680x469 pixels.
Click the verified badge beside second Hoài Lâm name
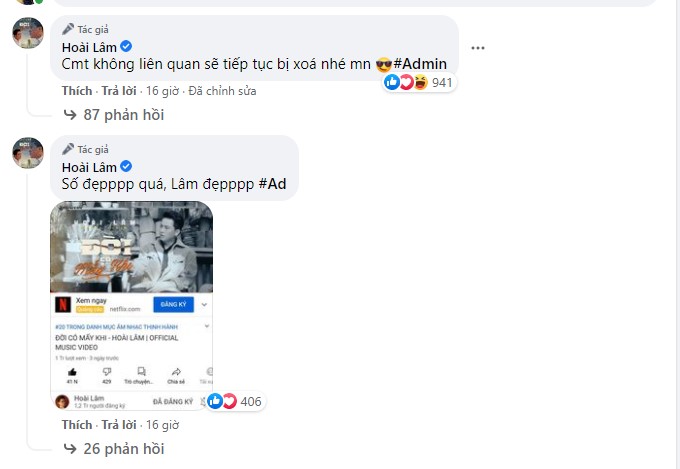pyautogui.click(x=126, y=166)
